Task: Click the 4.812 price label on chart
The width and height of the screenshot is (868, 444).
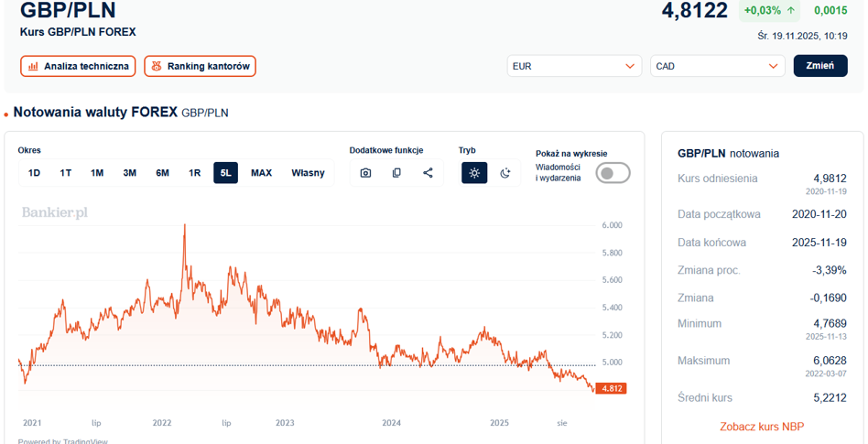Action: (x=611, y=389)
